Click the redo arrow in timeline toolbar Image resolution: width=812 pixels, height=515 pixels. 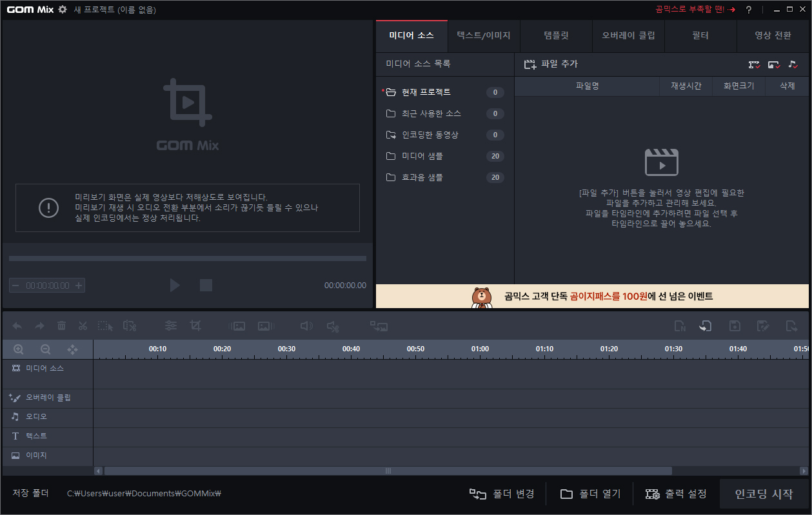[x=39, y=326]
